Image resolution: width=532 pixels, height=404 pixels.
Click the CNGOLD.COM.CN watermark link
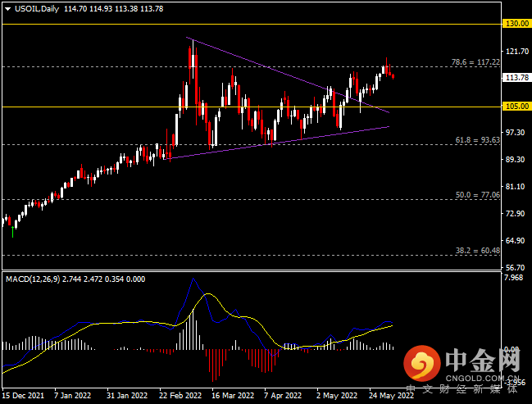coord(482,379)
